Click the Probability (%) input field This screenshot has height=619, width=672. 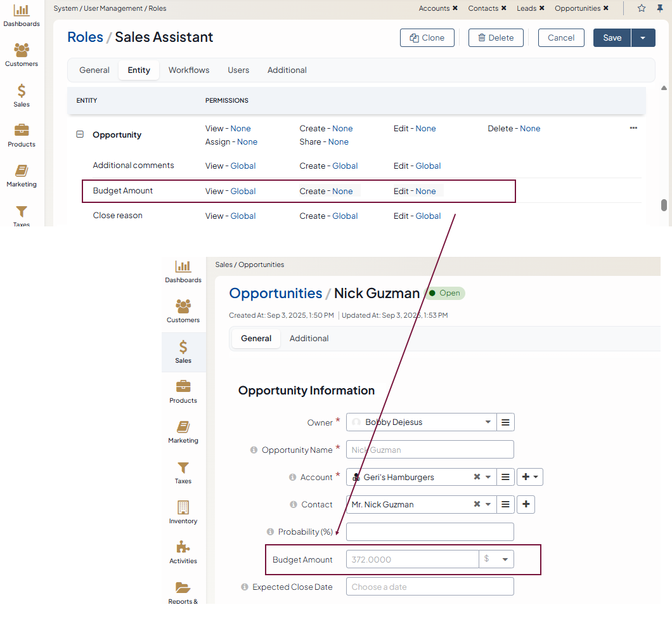430,532
